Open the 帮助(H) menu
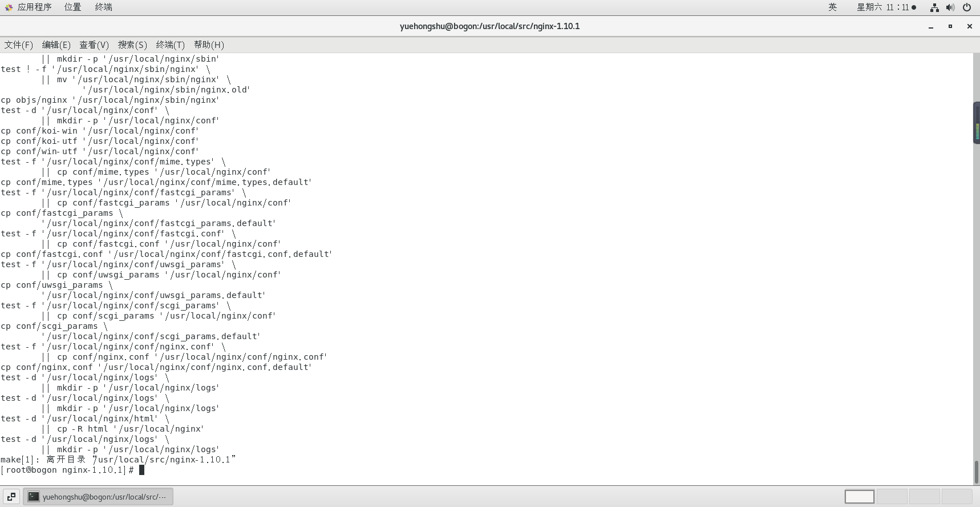This screenshot has height=507, width=980. click(x=209, y=45)
